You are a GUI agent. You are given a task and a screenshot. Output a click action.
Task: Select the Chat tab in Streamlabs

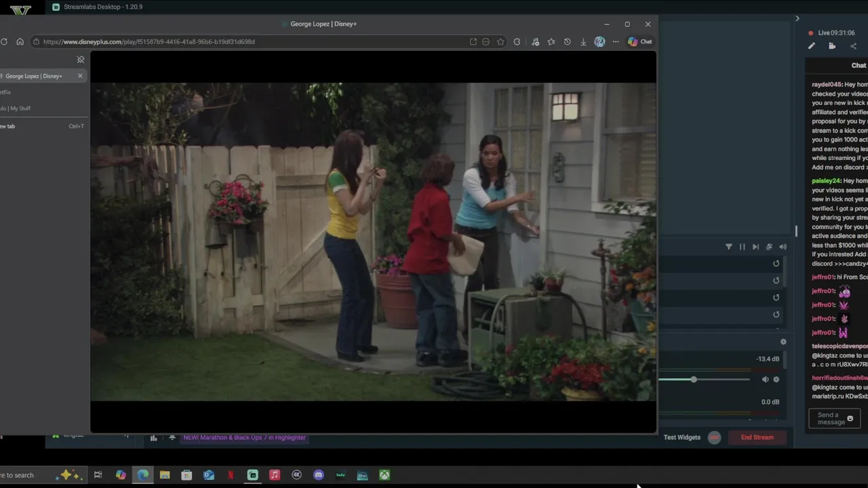click(859, 65)
